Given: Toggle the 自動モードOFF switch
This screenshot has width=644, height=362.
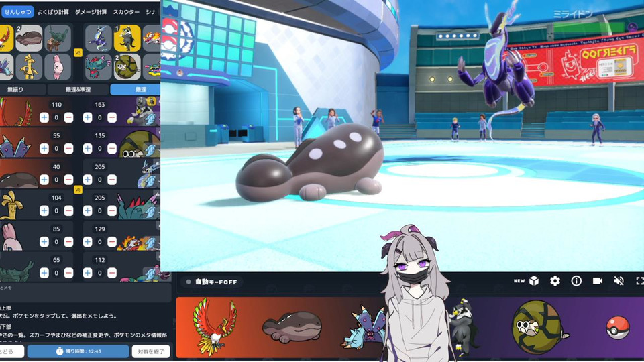Looking at the screenshot, I should coord(211,282).
